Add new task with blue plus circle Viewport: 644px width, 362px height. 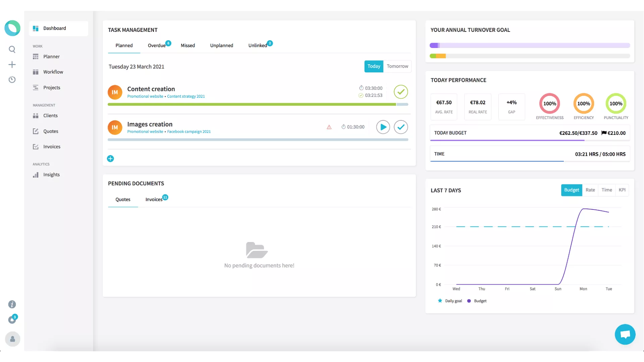[x=110, y=159]
